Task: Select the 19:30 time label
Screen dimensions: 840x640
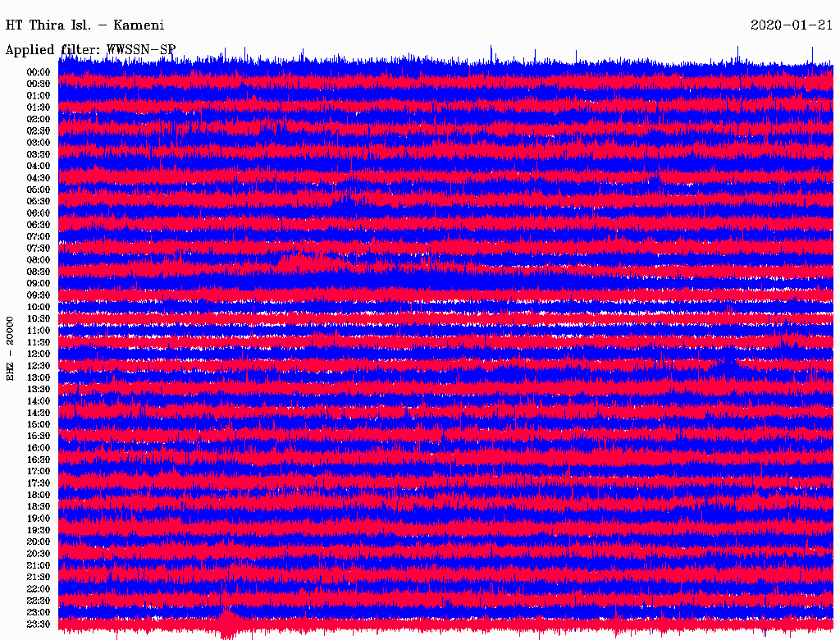Action: point(39,530)
